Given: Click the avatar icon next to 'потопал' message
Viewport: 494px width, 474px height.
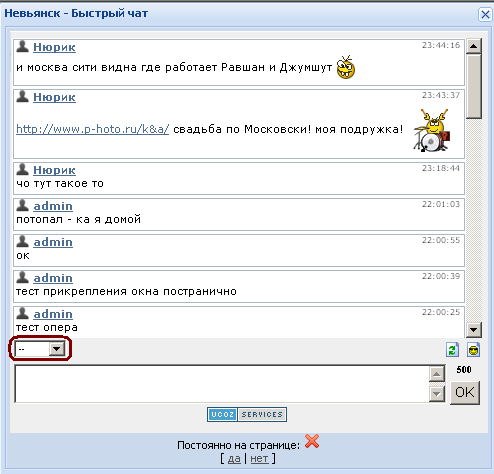Looking at the screenshot, I should click(22, 205).
